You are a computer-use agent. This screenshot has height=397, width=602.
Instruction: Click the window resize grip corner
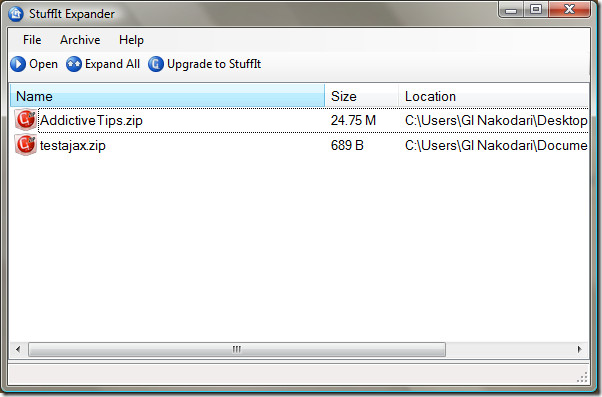point(582,377)
